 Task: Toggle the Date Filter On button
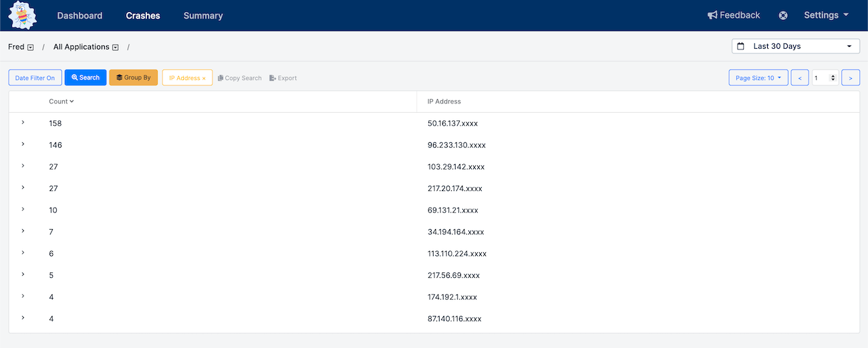tap(35, 78)
